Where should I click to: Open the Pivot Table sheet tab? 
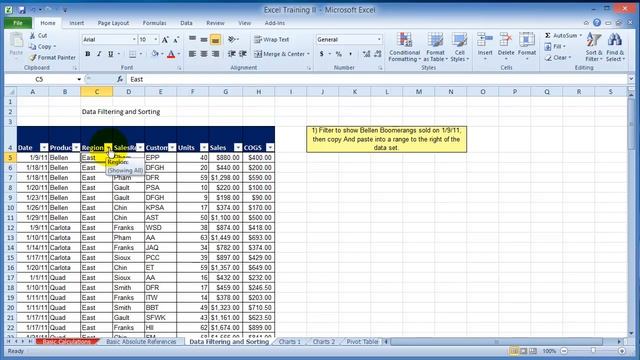[x=362, y=342]
